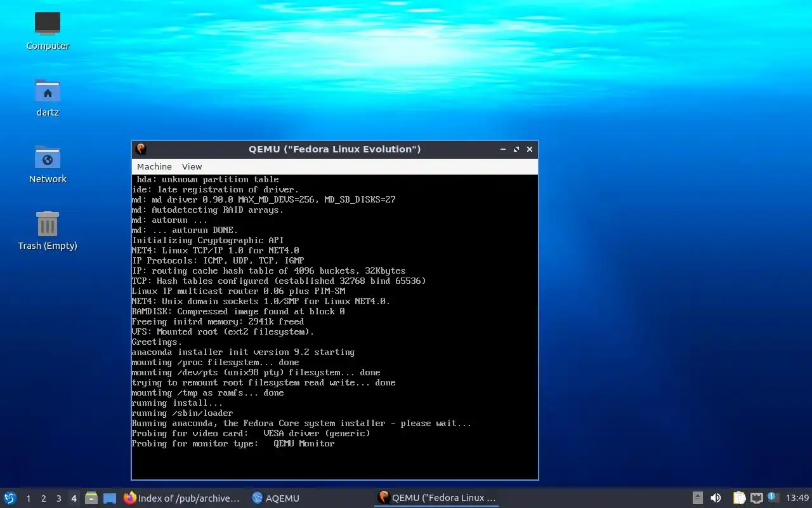The height and width of the screenshot is (508, 812).
Task: Click 'Probing for monitor type' line
Action: pyautogui.click(x=233, y=443)
